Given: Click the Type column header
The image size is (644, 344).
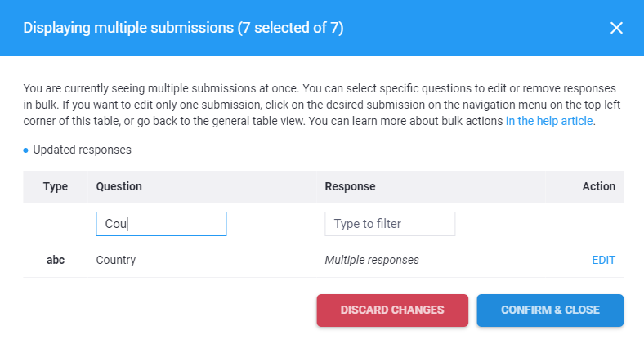Looking at the screenshot, I should (x=56, y=186).
